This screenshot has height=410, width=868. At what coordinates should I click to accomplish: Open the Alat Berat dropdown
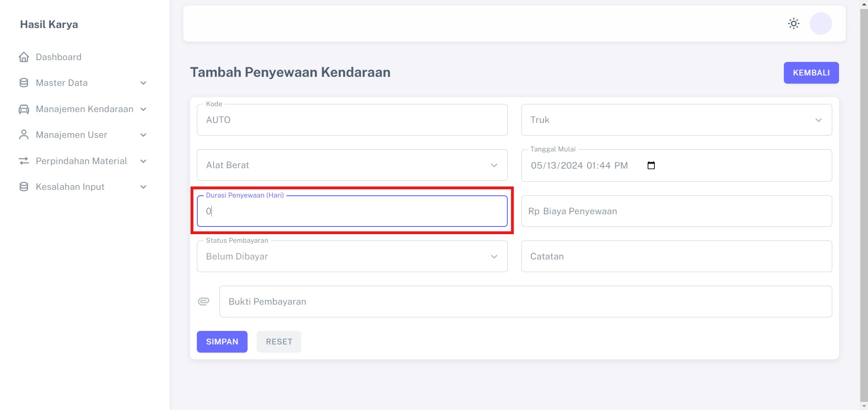click(x=352, y=165)
